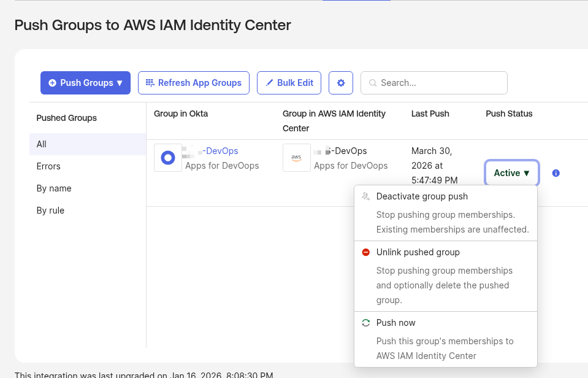This screenshot has height=378, width=588.
Task: Show pushed groups By rule
Action: click(50, 210)
